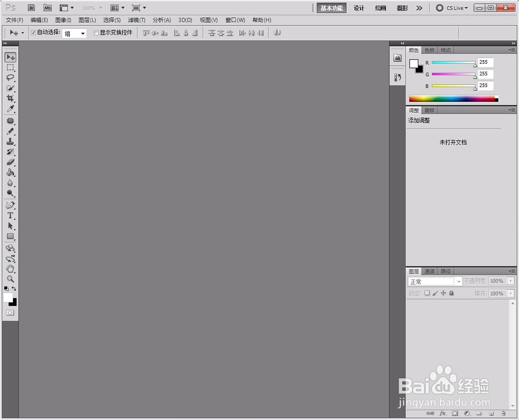This screenshot has height=420, width=519.
Task: Select the 基本功能 workspace
Action: click(x=332, y=8)
